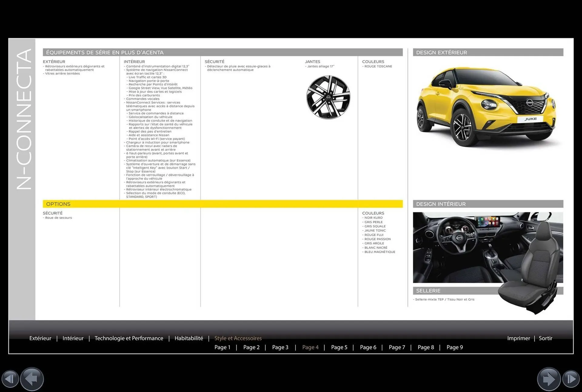Open Page 5 of the brochure
The image size is (582, 392).
339,347
